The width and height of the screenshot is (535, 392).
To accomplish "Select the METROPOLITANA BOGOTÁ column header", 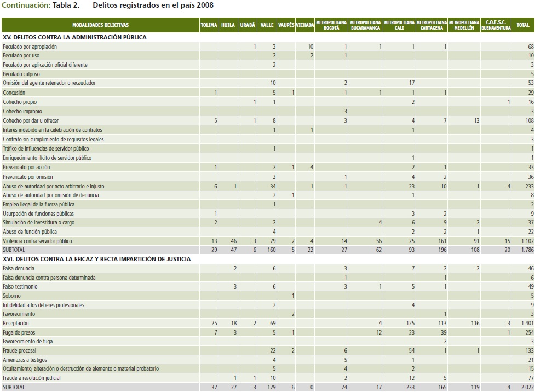I will pyautogui.click(x=331, y=25).
